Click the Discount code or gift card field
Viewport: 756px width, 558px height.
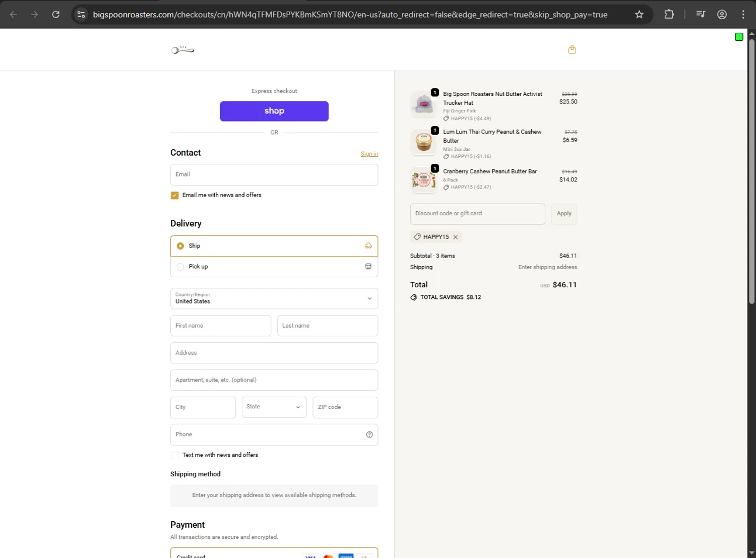tap(477, 214)
